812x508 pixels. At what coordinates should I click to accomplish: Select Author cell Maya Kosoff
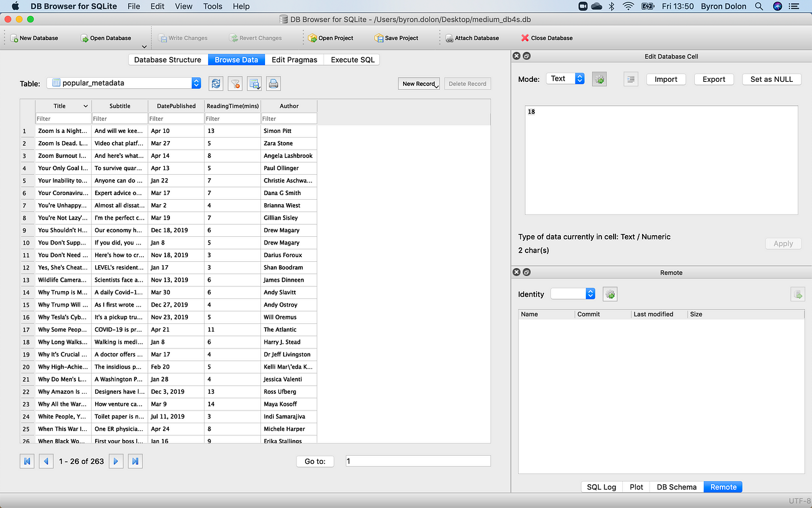pos(289,404)
